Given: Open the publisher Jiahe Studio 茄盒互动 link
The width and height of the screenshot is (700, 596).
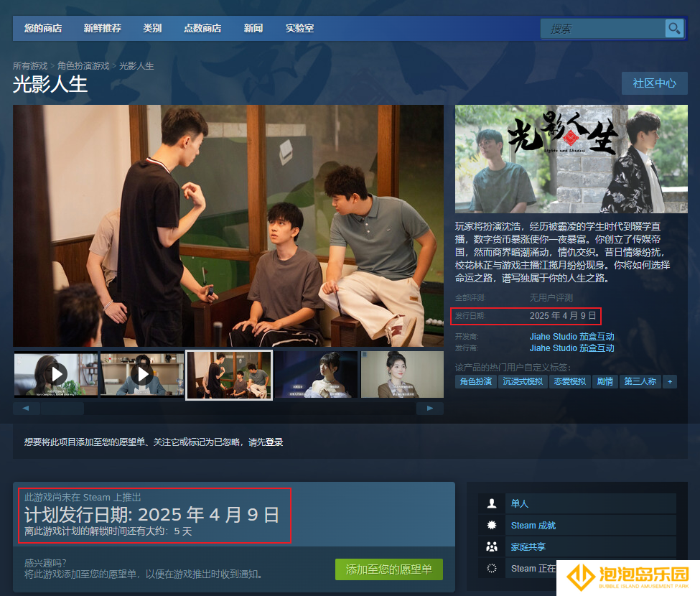Looking at the screenshot, I should tap(572, 348).
